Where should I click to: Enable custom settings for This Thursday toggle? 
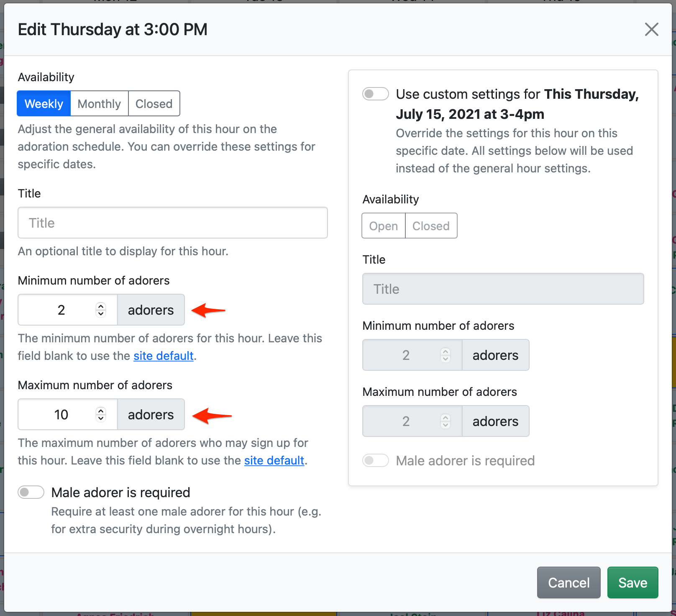click(x=375, y=94)
